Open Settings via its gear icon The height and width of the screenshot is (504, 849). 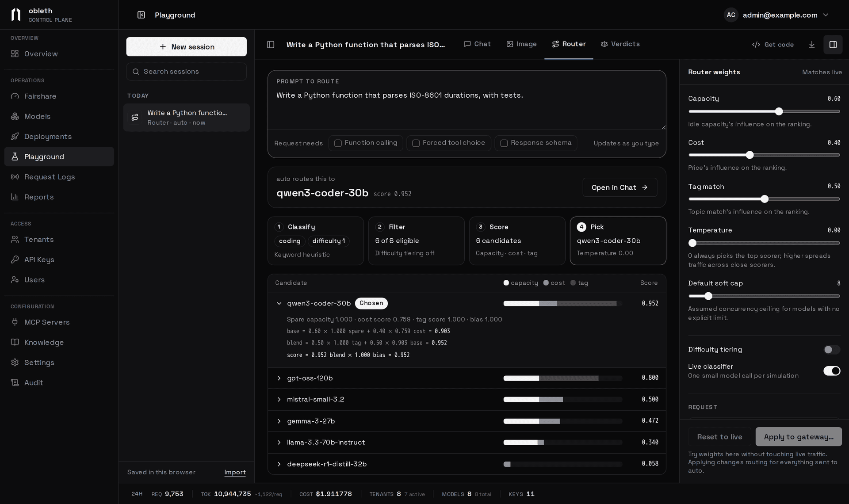(x=15, y=363)
